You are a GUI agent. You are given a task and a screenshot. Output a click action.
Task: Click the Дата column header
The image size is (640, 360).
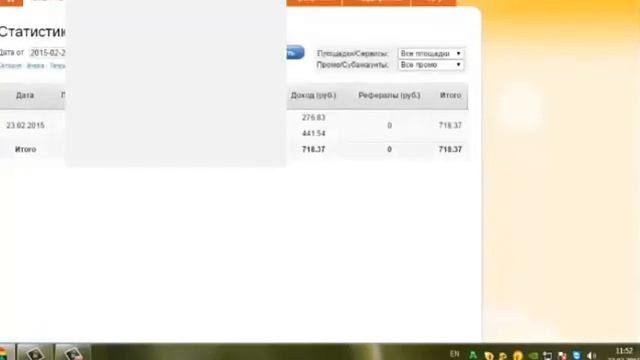pyautogui.click(x=25, y=96)
